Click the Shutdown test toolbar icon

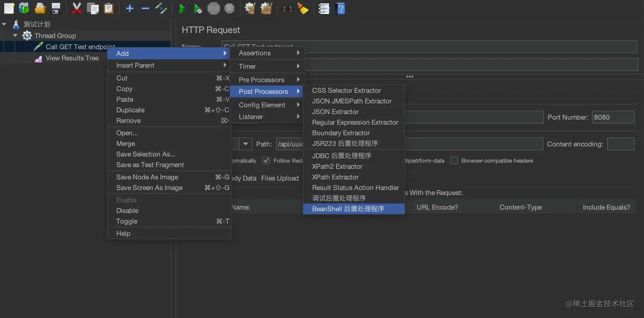(230, 8)
